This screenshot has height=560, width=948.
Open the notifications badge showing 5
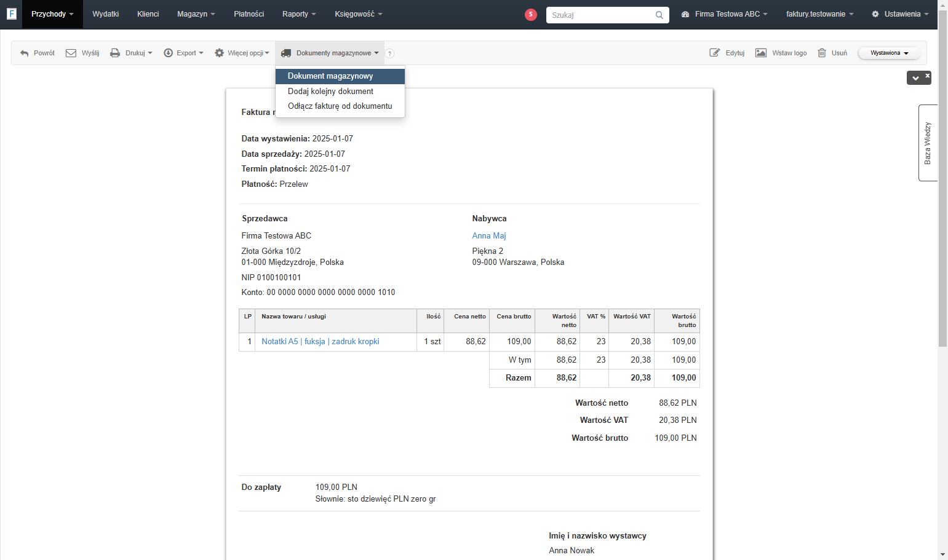pos(531,14)
